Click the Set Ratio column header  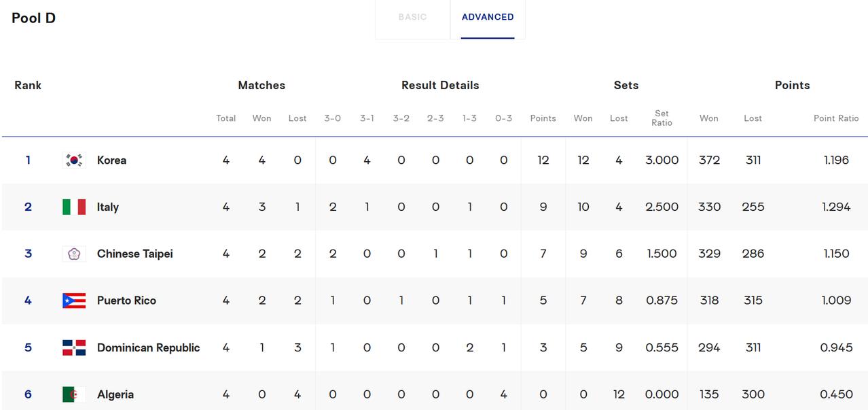coord(662,118)
